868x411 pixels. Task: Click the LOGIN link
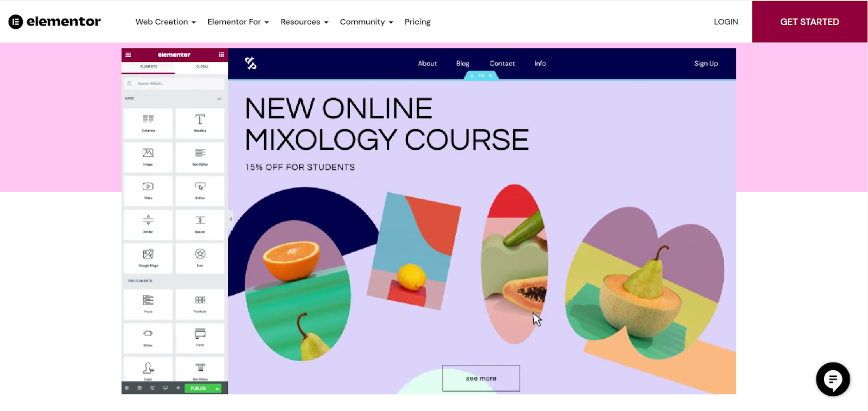pos(726,22)
